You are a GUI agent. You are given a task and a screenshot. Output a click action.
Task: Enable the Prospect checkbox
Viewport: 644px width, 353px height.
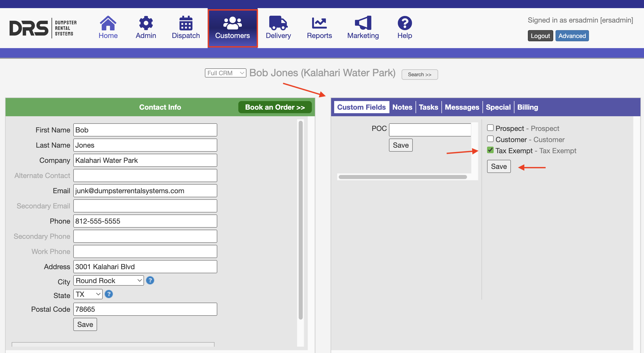[490, 128]
